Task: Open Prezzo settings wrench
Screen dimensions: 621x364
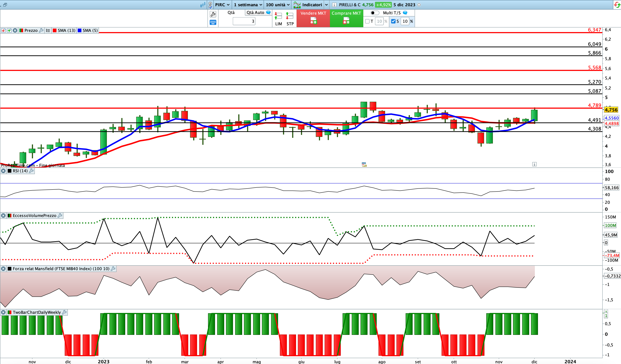Action: [x=41, y=30]
